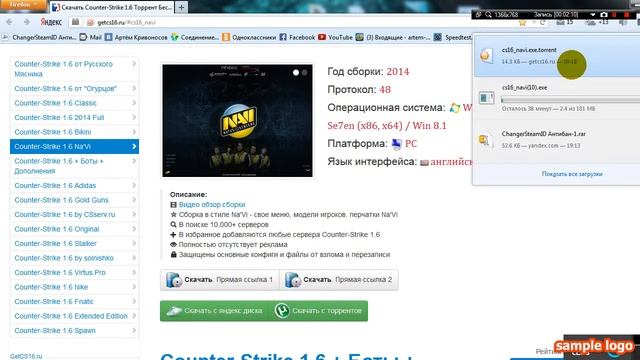Select the Counter-Strike 1.6 tab
Viewport: 640px width, 360px height.
[112, 7]
